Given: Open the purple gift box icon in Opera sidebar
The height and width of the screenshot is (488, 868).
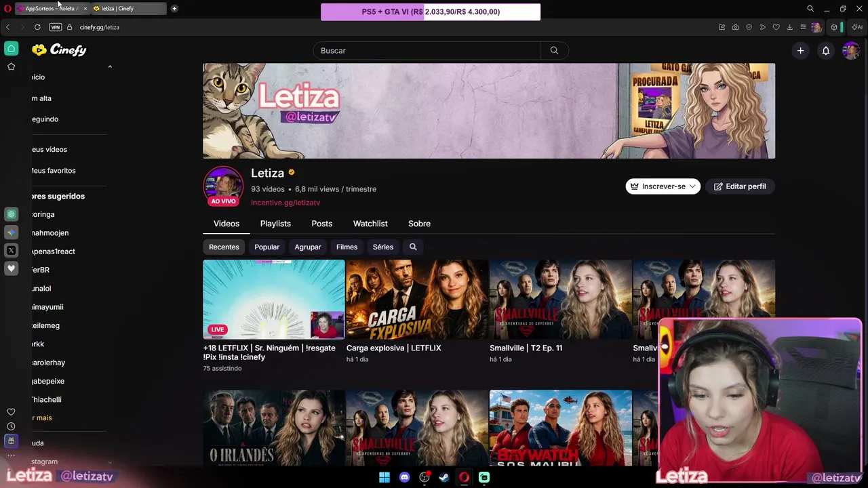Looking at the screenshot, I should [11, 441].
